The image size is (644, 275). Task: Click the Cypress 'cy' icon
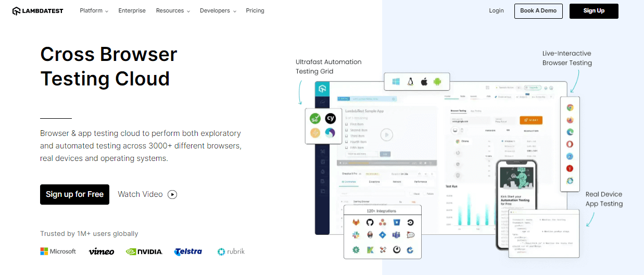coord(331,119)
